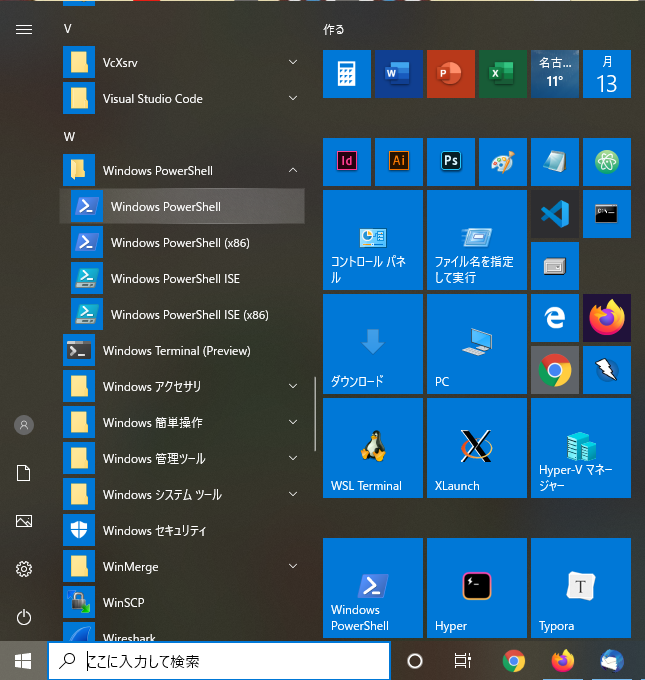Expand the Windows 管理ツール folder

[182, 458]
